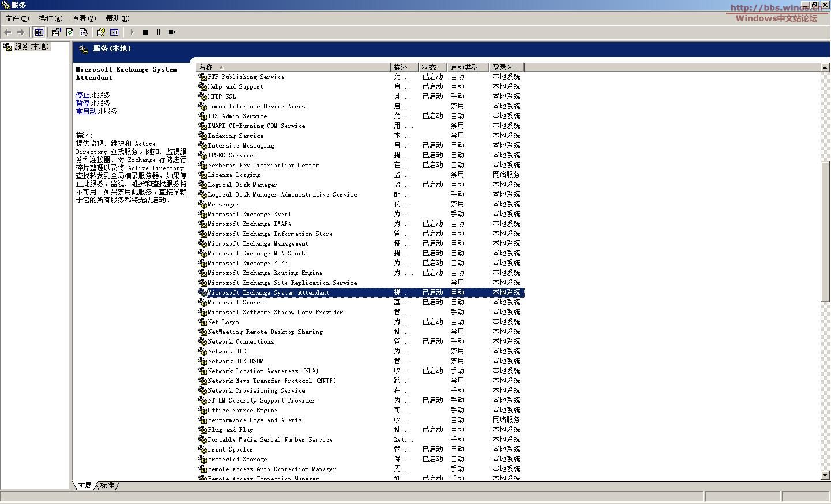Click the gear icon of Microsoft Search
The width and height of the screenshot is (831, 504).
pyautogui.click(x=202, y=302)
